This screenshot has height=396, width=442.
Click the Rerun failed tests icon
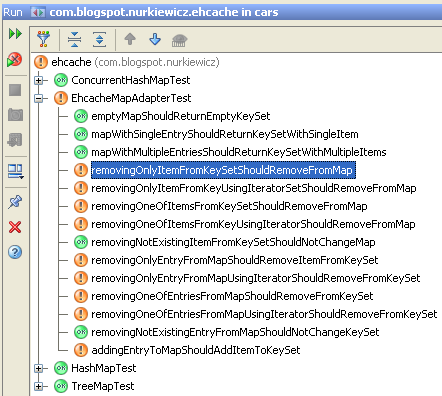tap(15, 60)
